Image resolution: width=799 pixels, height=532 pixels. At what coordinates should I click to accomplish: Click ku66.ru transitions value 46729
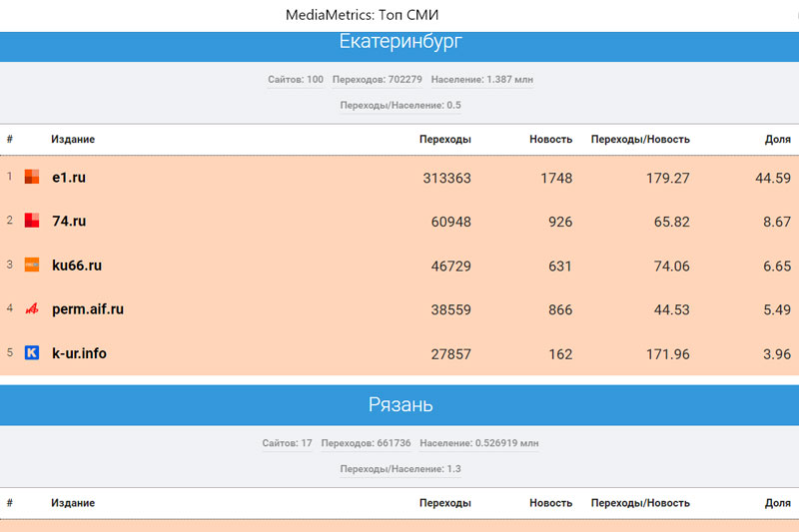pyautogui.click(x=451, y=266)
